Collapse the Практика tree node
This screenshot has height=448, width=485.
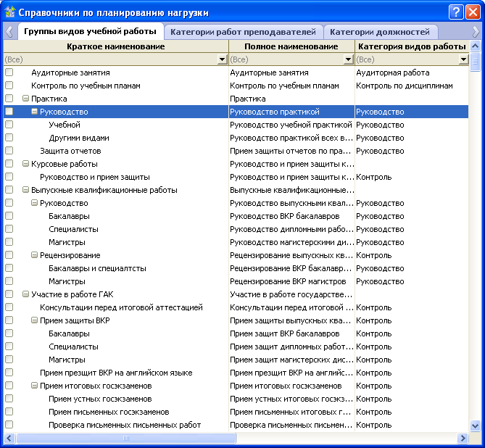(x=25, y=99)
